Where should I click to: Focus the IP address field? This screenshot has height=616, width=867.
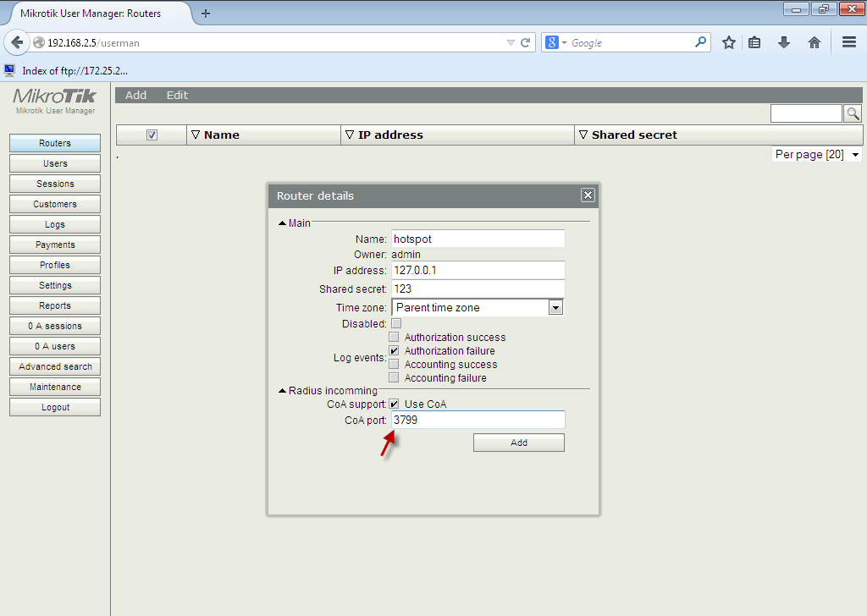click(478, 270)
